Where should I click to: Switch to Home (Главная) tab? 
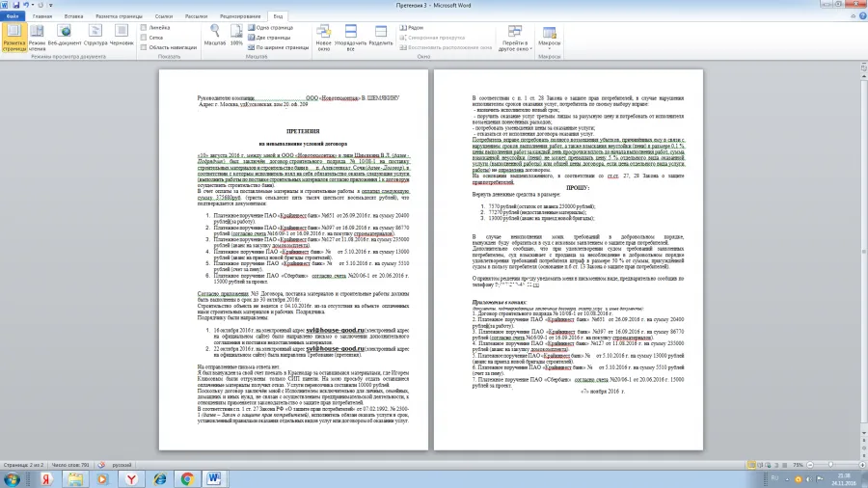click(x=42, y=16)
